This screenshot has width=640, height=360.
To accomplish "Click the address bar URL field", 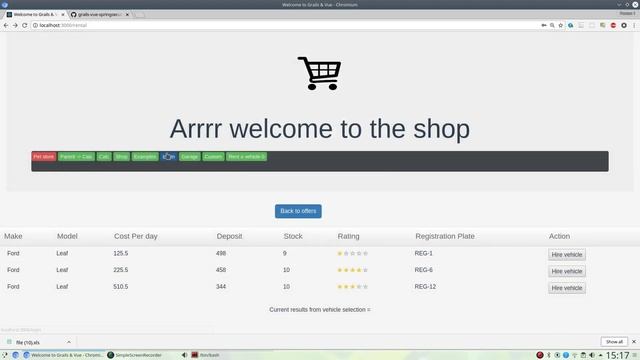I will pyautogui.click(x=286, y=25).
